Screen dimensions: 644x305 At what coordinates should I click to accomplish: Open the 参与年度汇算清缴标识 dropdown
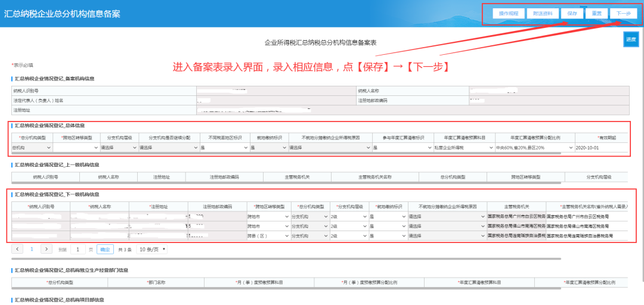point(402,147)
